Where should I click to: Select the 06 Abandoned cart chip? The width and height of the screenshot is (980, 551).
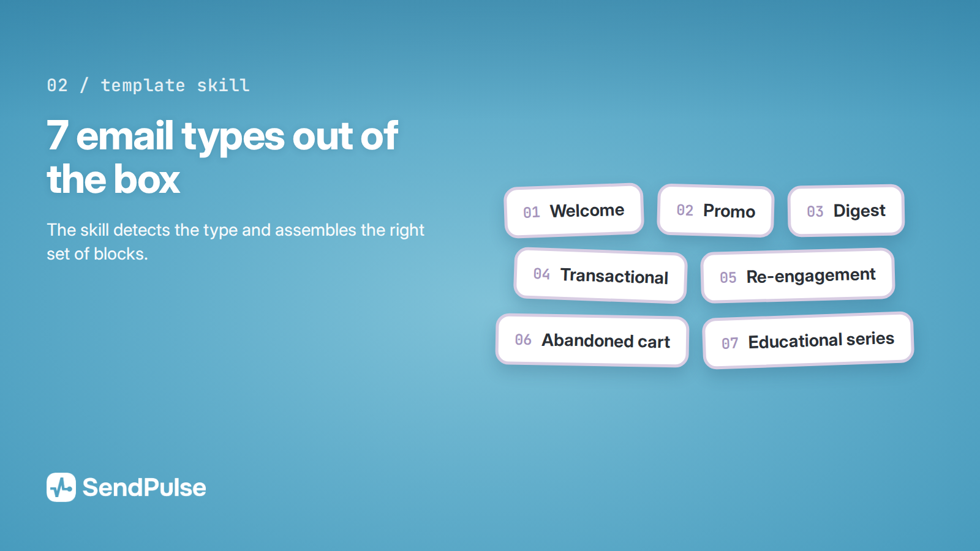pyautogui.click(x=592, y=340)
